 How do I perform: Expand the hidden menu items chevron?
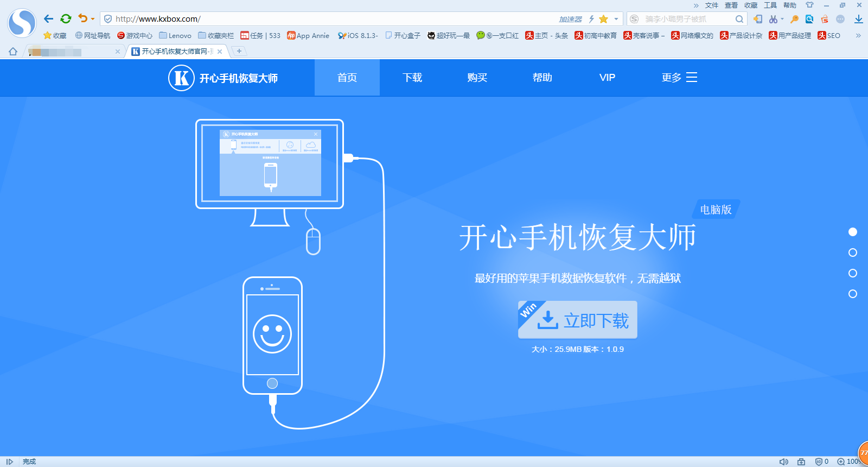[696, 5]
